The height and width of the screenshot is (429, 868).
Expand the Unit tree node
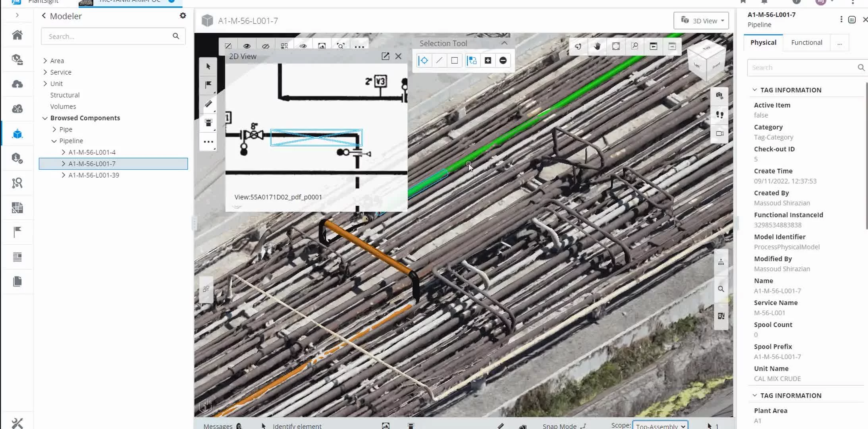point(45,84)
